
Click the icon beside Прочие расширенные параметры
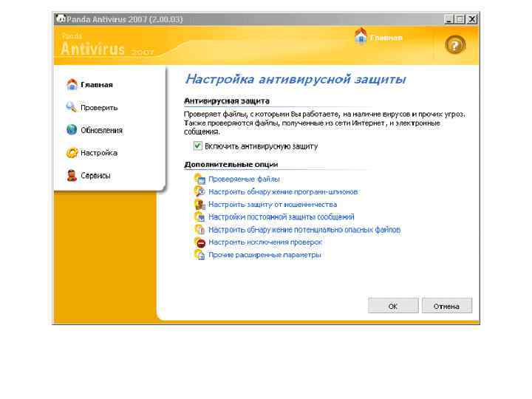click(199, 255)
